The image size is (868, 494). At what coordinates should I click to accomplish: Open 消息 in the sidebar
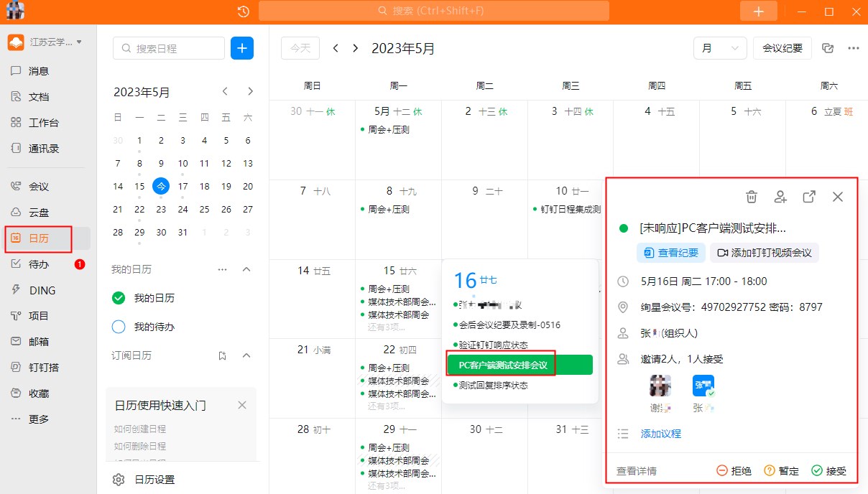click(39, 71)
